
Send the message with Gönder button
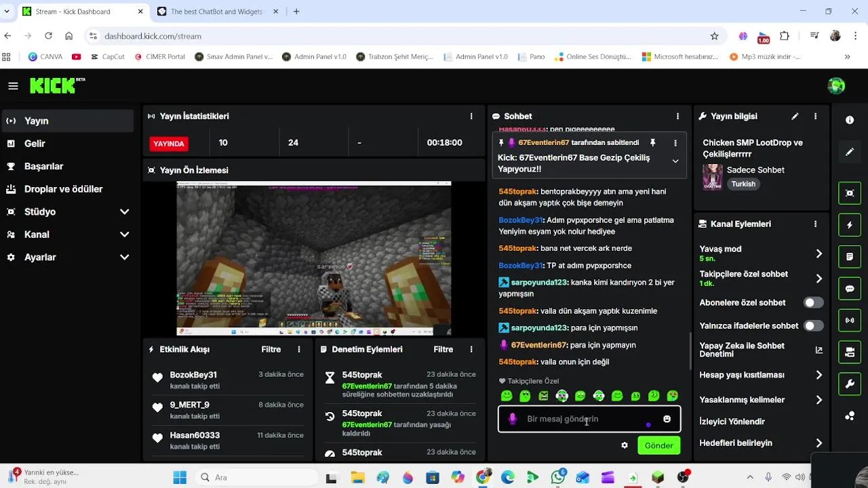658,445
